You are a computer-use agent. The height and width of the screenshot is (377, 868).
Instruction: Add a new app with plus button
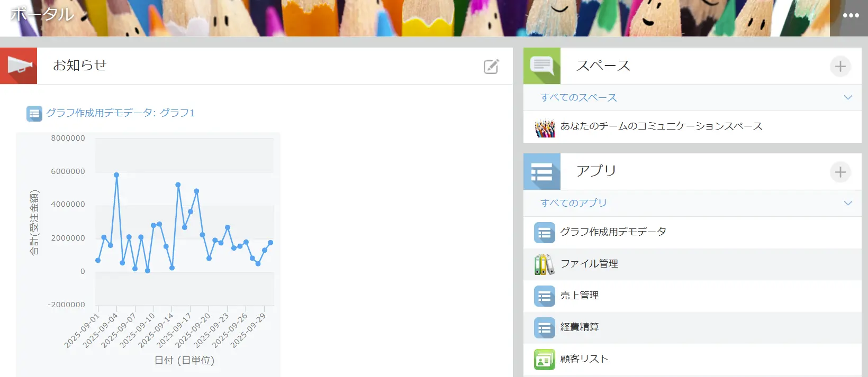[x=840, y=172]
